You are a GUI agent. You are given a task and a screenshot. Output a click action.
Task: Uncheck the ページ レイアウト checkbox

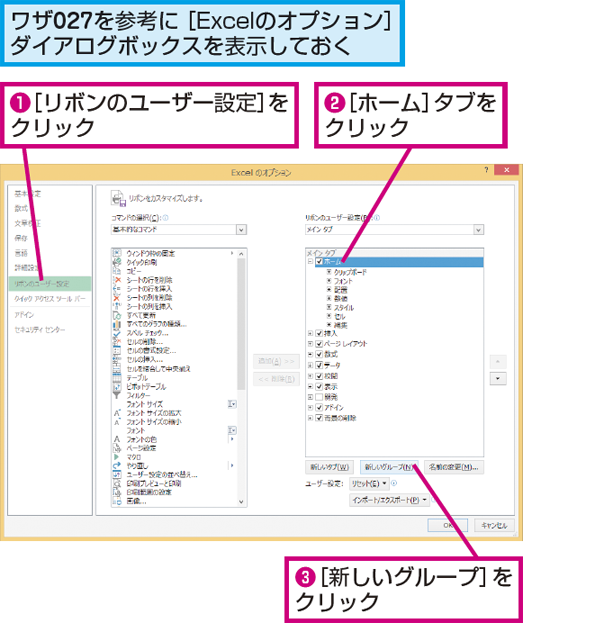319,344
